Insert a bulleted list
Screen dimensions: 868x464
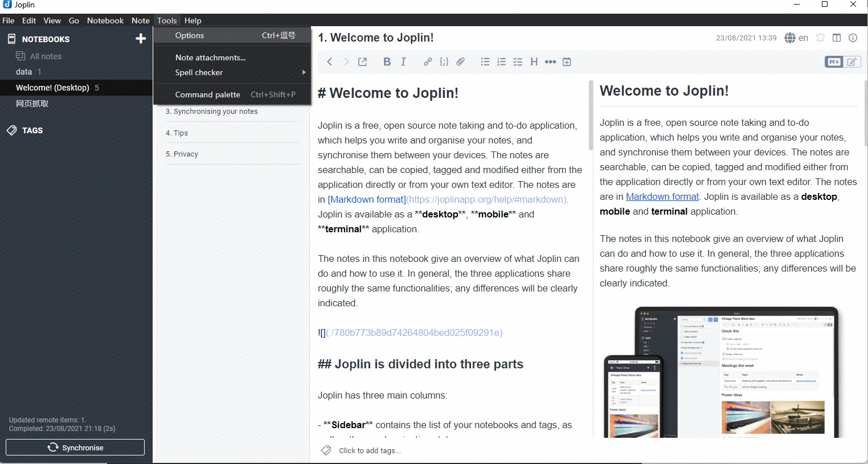(x=485, y=62)
